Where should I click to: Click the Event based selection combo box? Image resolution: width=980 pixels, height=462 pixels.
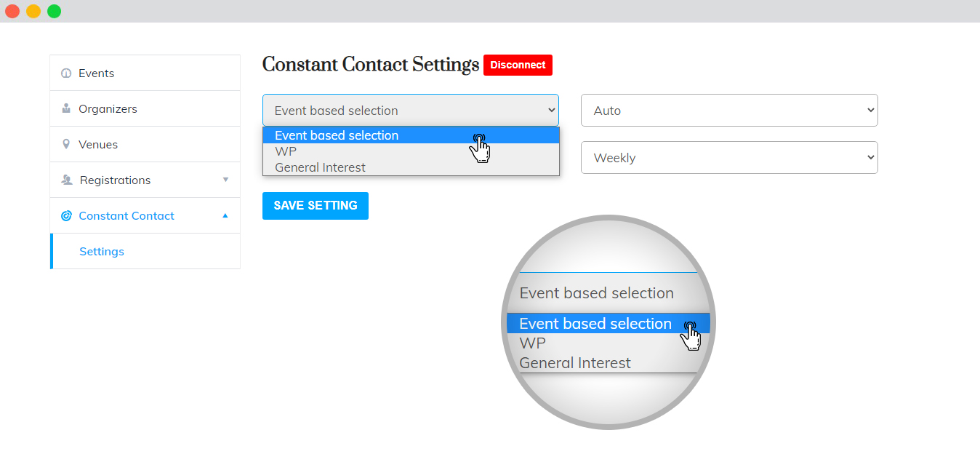(x=410, y=111)
